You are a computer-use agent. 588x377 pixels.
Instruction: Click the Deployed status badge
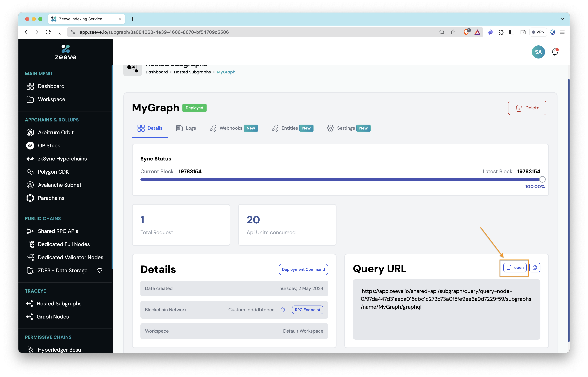pyautogui.click(x=194, y=108)
